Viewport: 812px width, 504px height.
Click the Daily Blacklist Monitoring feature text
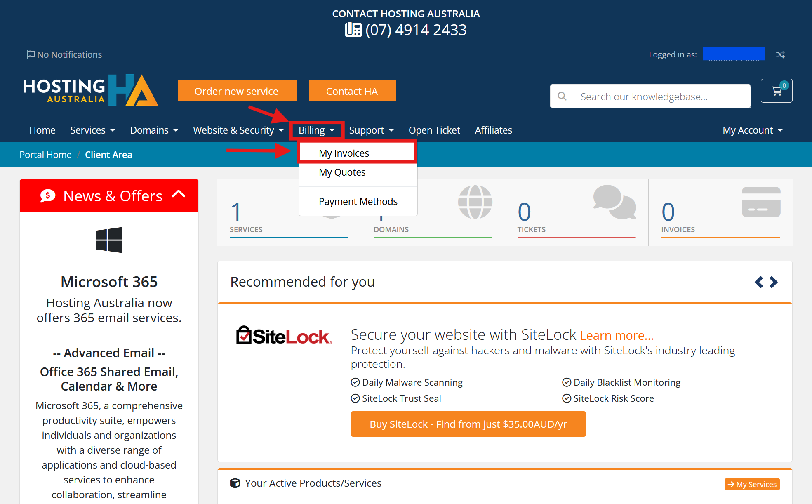(x=627, y=382)
